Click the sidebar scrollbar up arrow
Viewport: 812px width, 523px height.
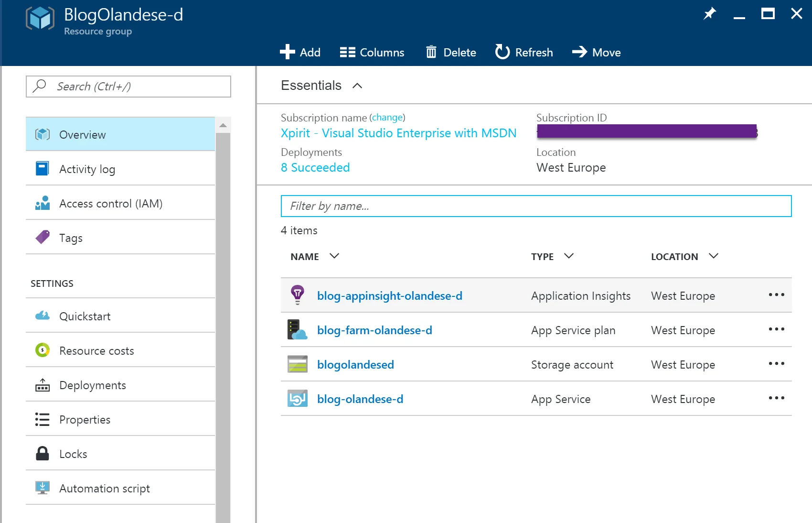223,125
